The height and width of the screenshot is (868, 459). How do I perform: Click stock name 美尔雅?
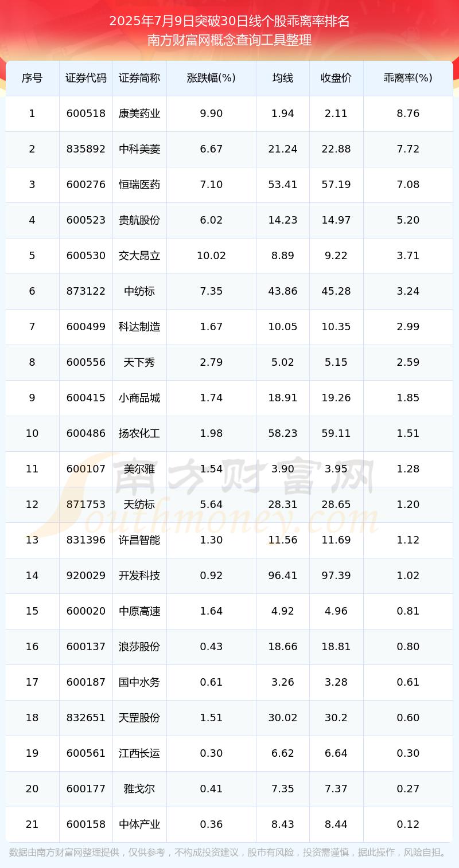pos(139,469)
